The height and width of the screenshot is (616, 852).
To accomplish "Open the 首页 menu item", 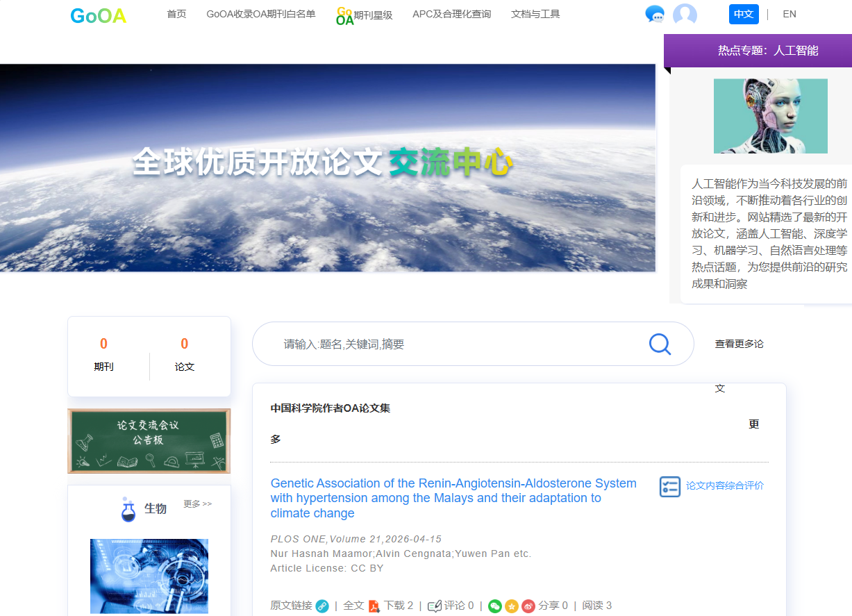I will (176, 14).
